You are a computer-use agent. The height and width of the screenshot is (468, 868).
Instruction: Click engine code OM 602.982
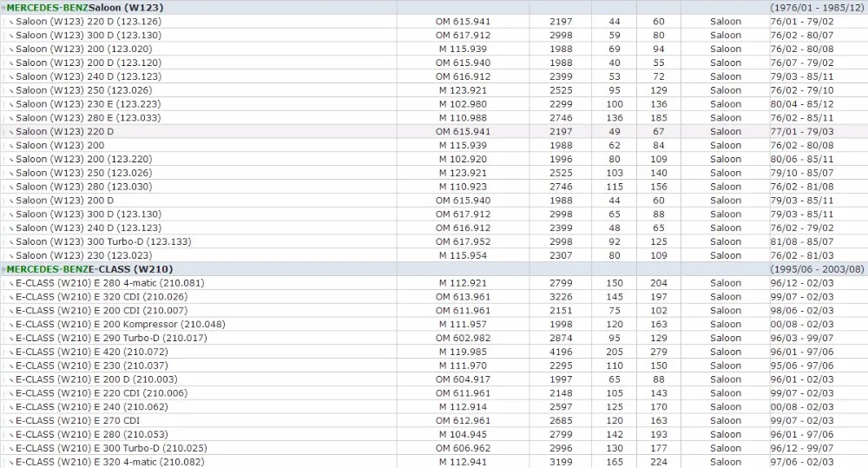click(x=463, y=338)
